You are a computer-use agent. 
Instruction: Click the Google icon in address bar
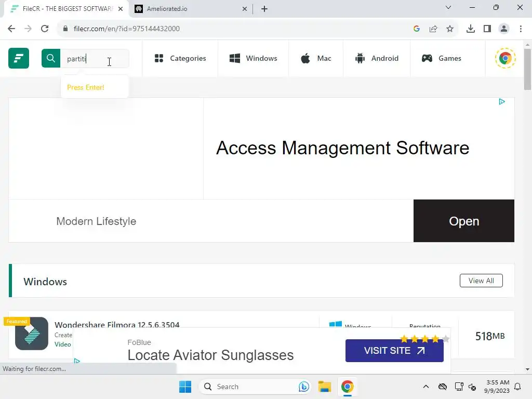[x=417, y=29]
